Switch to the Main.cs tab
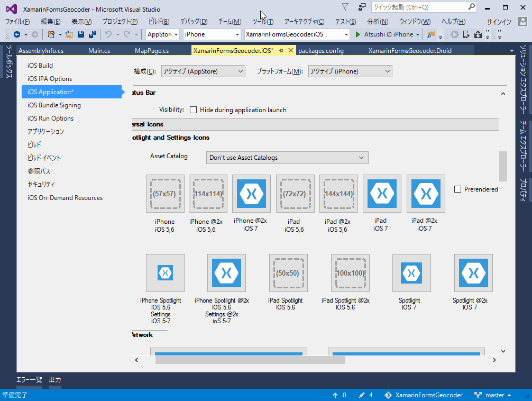This screenshot has width=532, height=401. [x=99, y=51]
